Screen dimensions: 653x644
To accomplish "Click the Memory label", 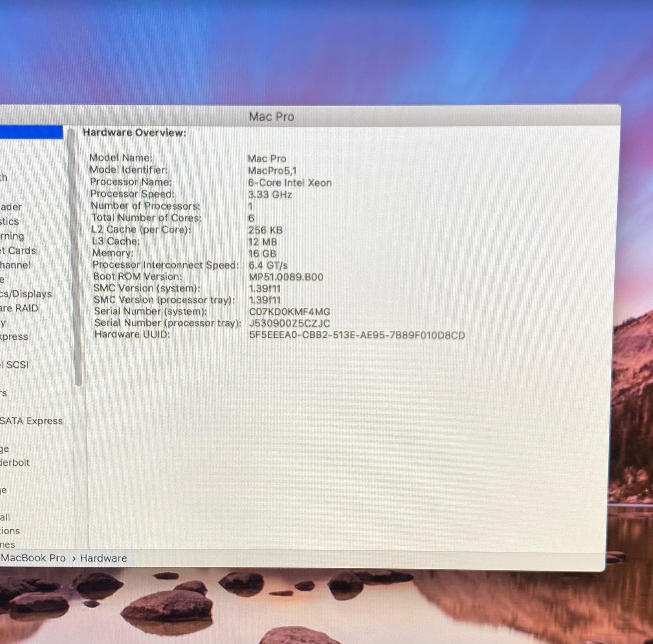I will [x=113, y=253].
